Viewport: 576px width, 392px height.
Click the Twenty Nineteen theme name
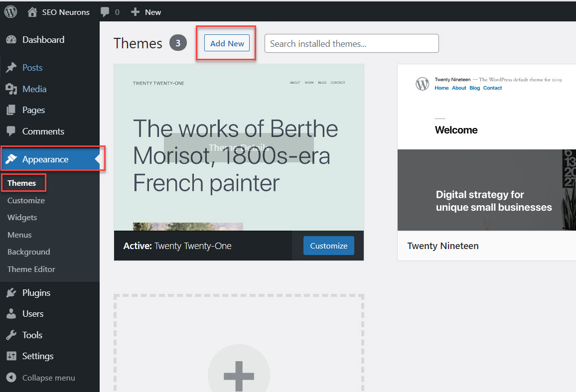(443, 246)
